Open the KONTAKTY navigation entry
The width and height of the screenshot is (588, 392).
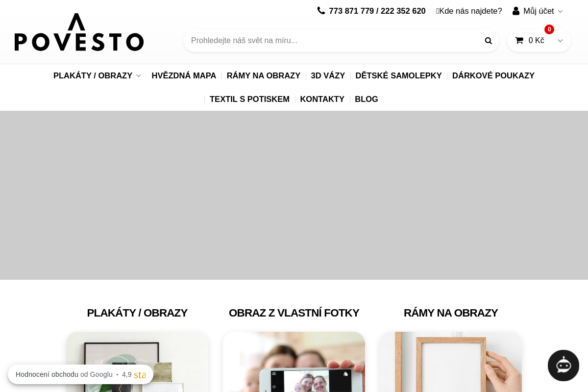click(x=322, y=99)
